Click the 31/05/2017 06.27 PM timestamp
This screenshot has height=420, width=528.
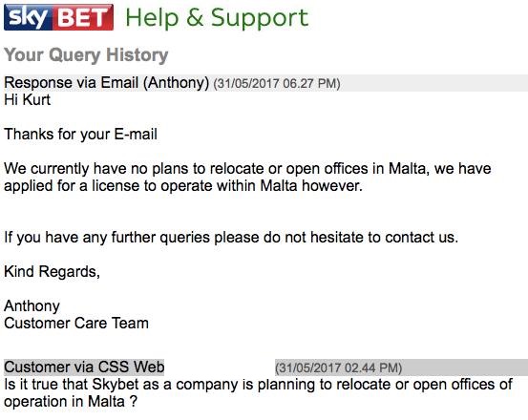coord(277,83)
